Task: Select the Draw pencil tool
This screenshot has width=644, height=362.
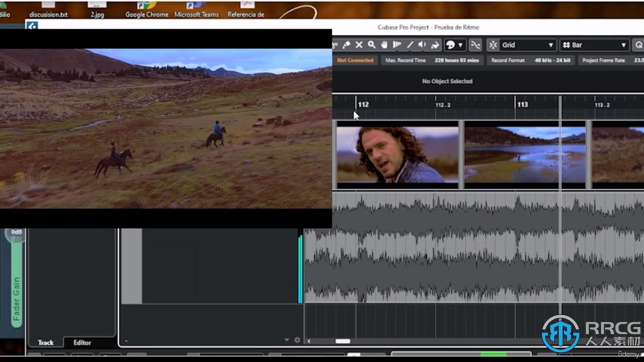Action: (410, 45)
